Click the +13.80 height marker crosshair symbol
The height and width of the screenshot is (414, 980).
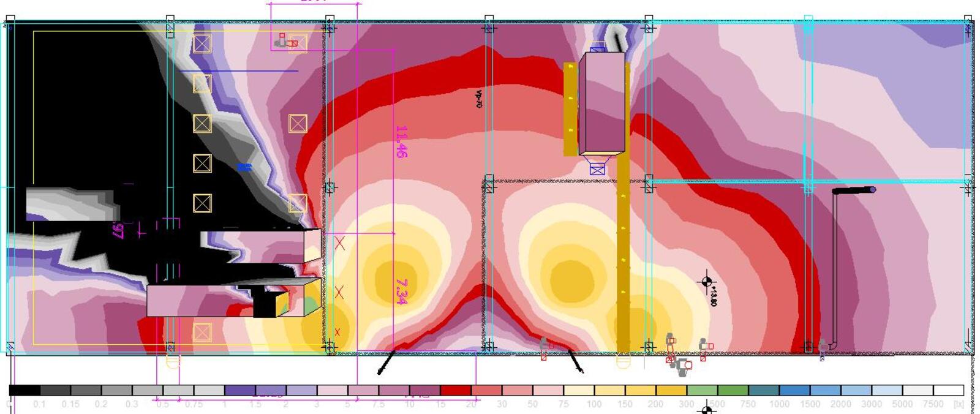(706, 282)
